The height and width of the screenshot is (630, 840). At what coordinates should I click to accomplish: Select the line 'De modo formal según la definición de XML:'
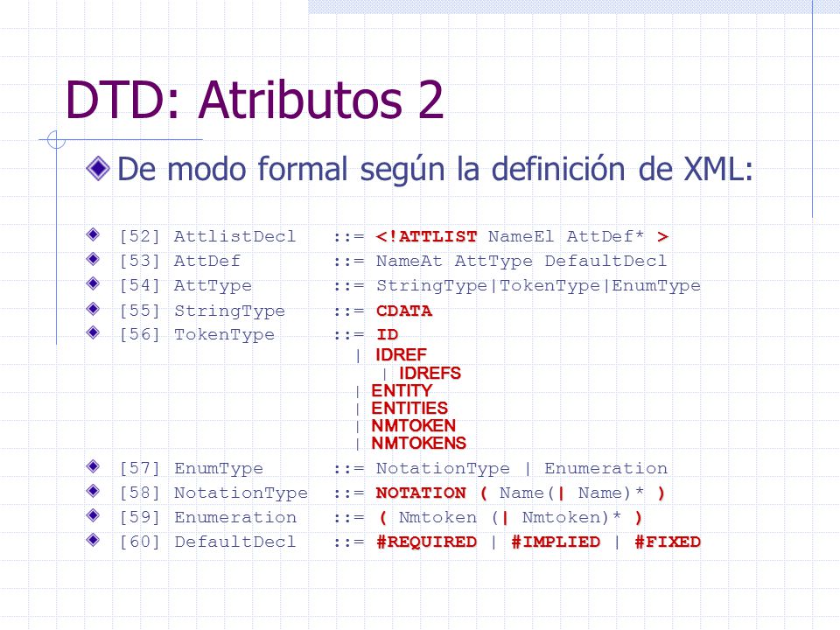click(435, 169)
